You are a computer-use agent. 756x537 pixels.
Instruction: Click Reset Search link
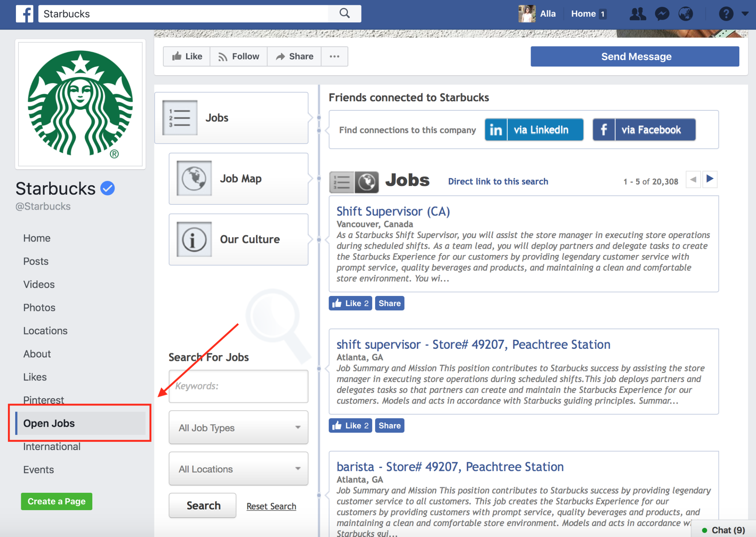point(271,506)
